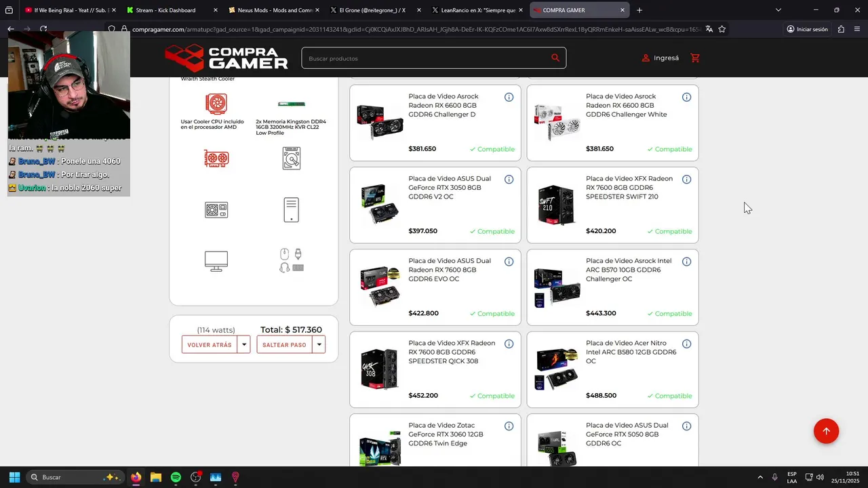The width and height of the screenshot is (868, 488).
Task: Click the $422.800 price text
Action: pos(424,313)
